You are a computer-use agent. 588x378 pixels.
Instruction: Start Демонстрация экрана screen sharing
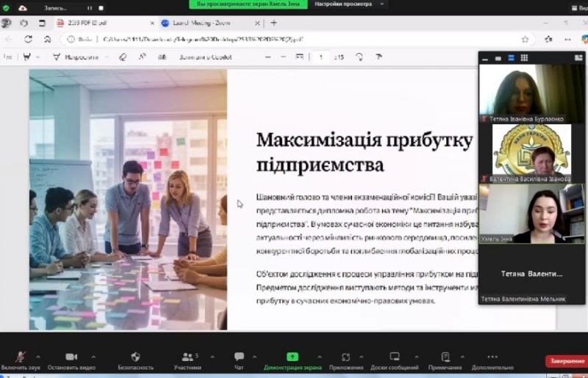point(293,361)
